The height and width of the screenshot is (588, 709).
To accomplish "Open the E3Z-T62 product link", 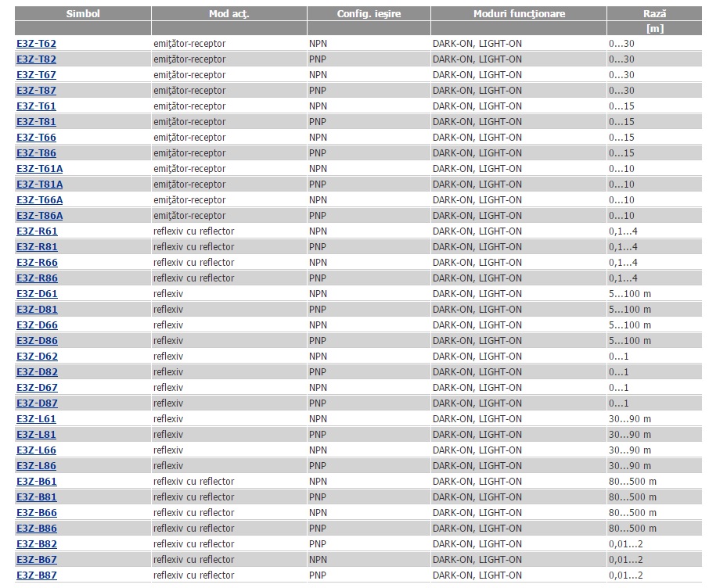I will tap(36, 44).
